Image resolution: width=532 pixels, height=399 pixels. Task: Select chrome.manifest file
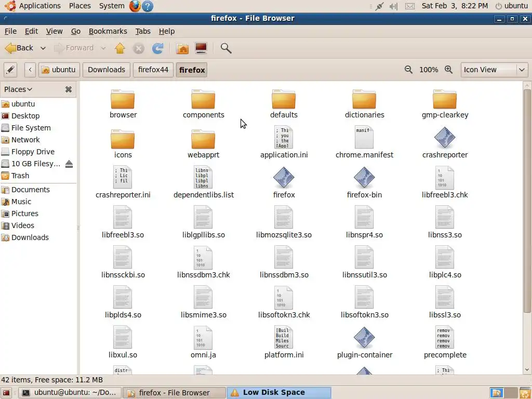[x=364, y=137]
